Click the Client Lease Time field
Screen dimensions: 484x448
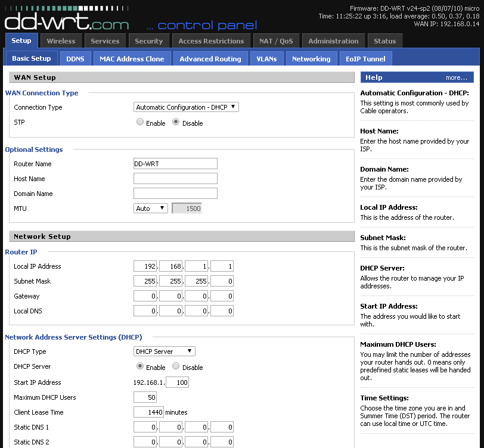tap(148, 412)
